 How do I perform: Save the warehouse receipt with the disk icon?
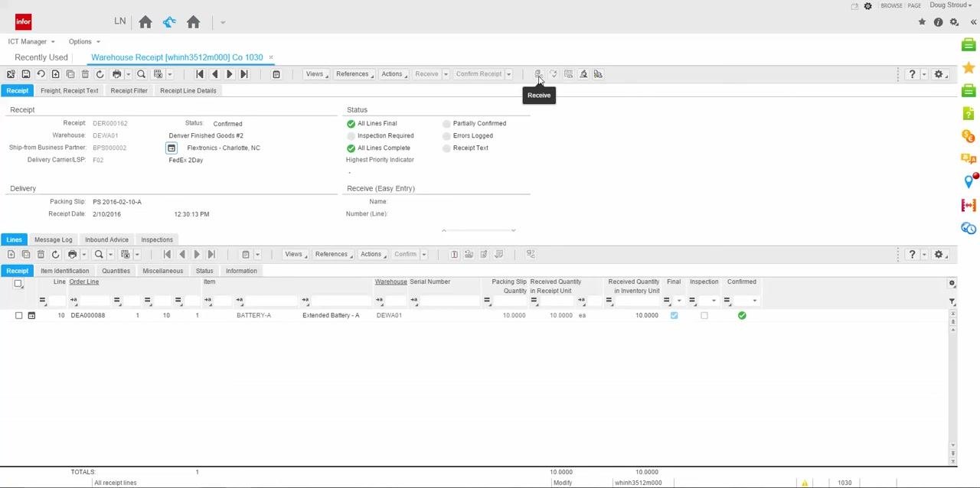pyautogui.click(x=25, y=74)
